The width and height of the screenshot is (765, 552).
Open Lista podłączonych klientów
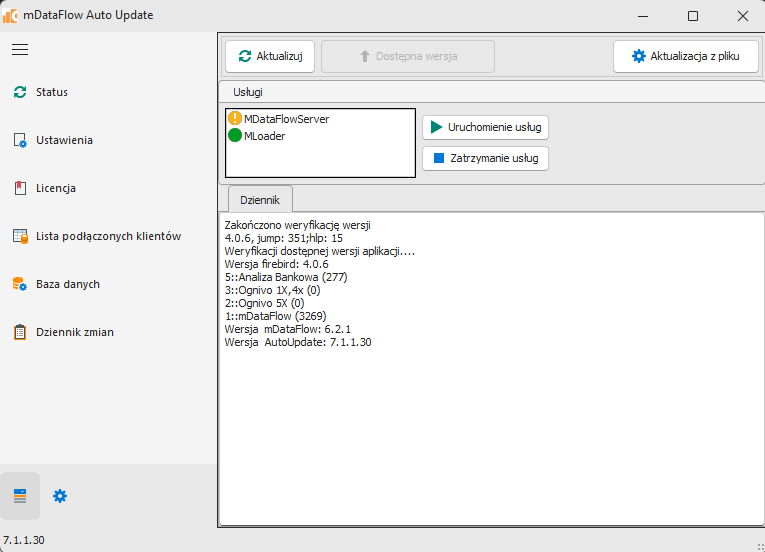click(108, 236)
